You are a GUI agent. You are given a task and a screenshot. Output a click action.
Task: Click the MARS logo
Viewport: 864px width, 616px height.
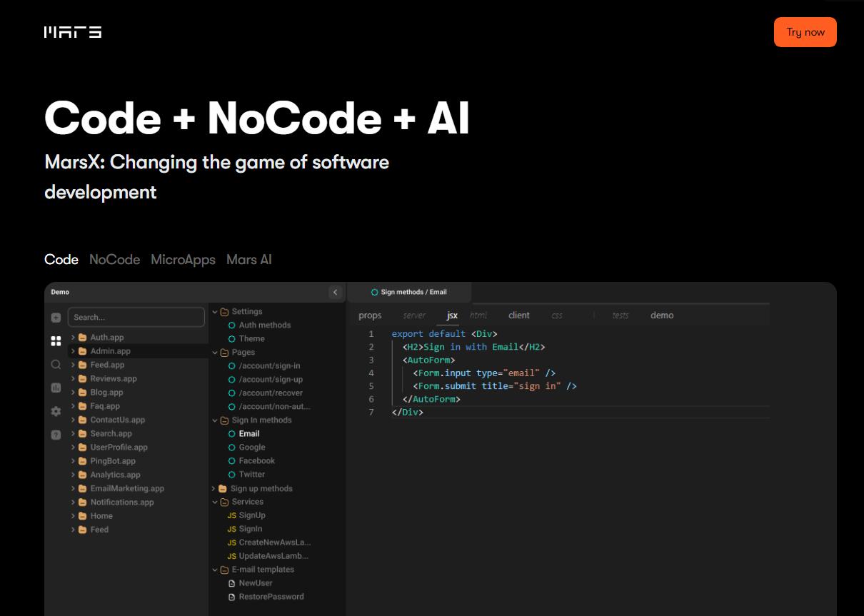click(x=73, y=32)
